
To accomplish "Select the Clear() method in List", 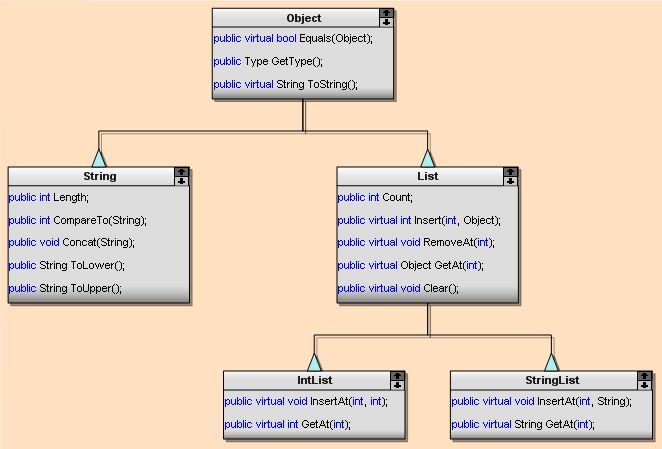I will (x=398, y=288).
